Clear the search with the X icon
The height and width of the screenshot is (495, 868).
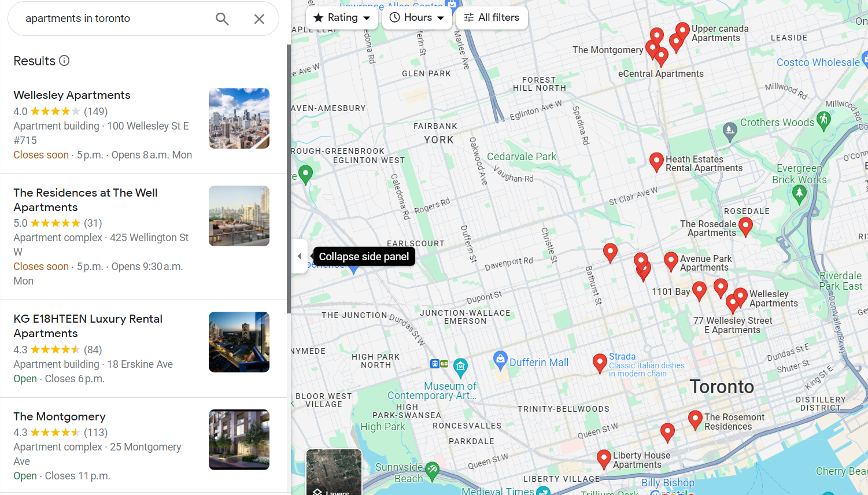click(258, 19)
